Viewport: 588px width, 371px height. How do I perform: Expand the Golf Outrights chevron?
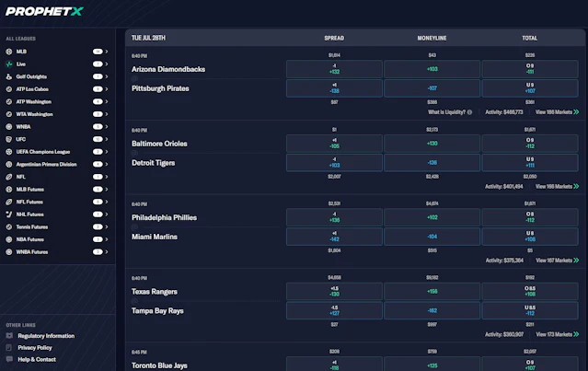(x=107, y=76)
